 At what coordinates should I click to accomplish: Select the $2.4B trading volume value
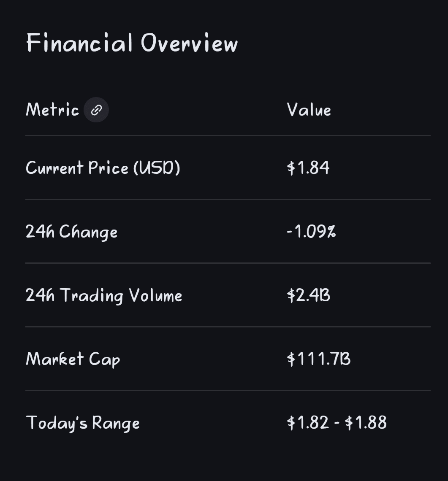(x=309, y=295)
